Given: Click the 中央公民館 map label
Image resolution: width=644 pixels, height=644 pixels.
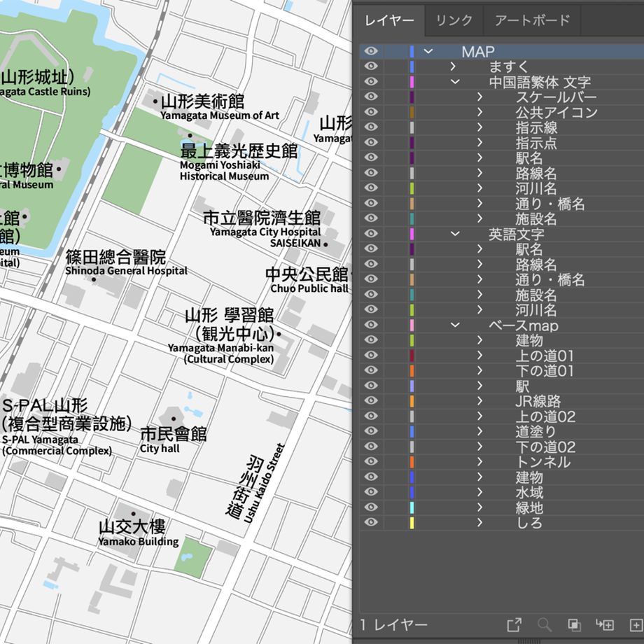Looking at the screenshot, I should point(307,274).
